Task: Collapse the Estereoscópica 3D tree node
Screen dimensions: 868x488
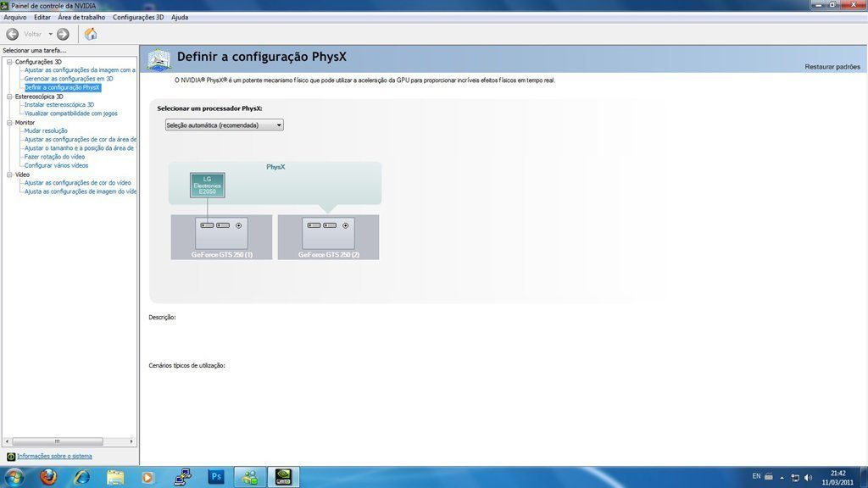Action: coord(9,97)
